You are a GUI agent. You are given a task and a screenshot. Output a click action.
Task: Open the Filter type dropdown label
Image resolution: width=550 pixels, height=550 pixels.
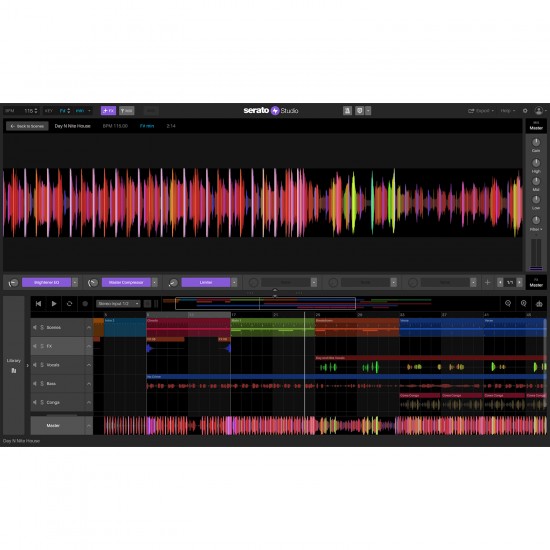(536, 229)
